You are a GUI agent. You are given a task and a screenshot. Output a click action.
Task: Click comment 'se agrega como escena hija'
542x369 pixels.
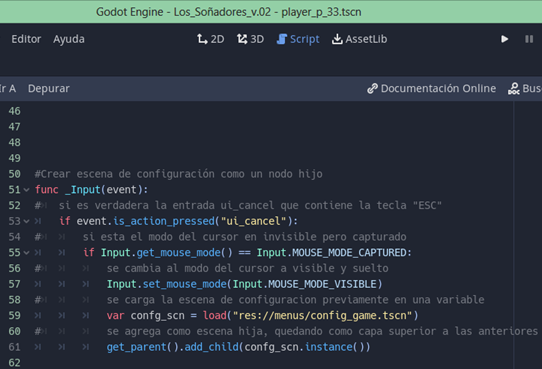[187, 331]
